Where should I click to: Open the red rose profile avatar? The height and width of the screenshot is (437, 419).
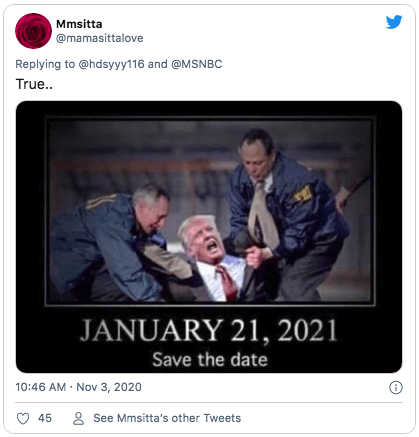pos(33,31)
